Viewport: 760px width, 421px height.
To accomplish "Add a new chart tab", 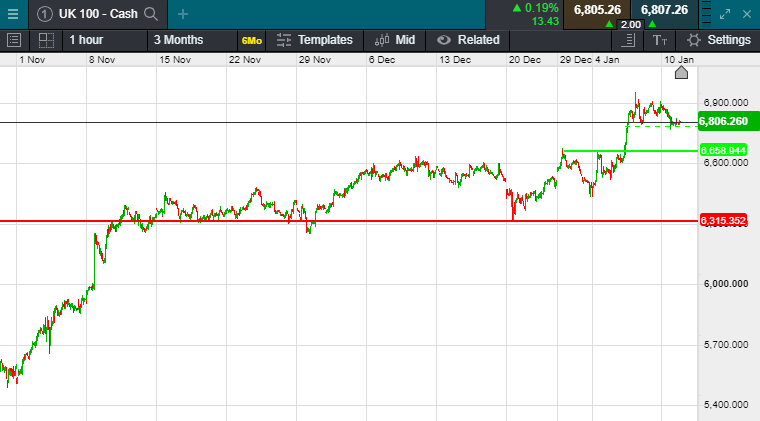I will (x=182, y=14).
